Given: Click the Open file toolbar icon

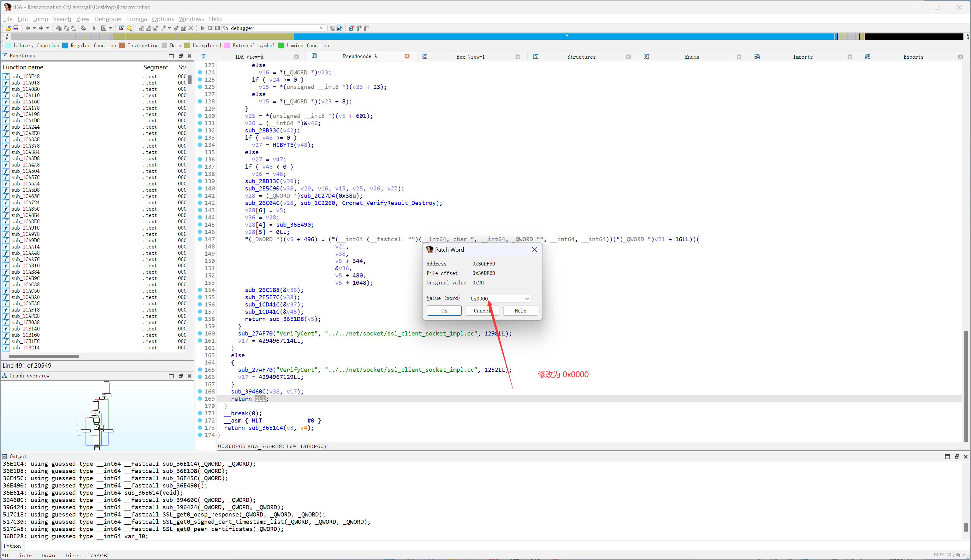Looking at the screenshot, I should pyautogui.click(x=8, y=28).
